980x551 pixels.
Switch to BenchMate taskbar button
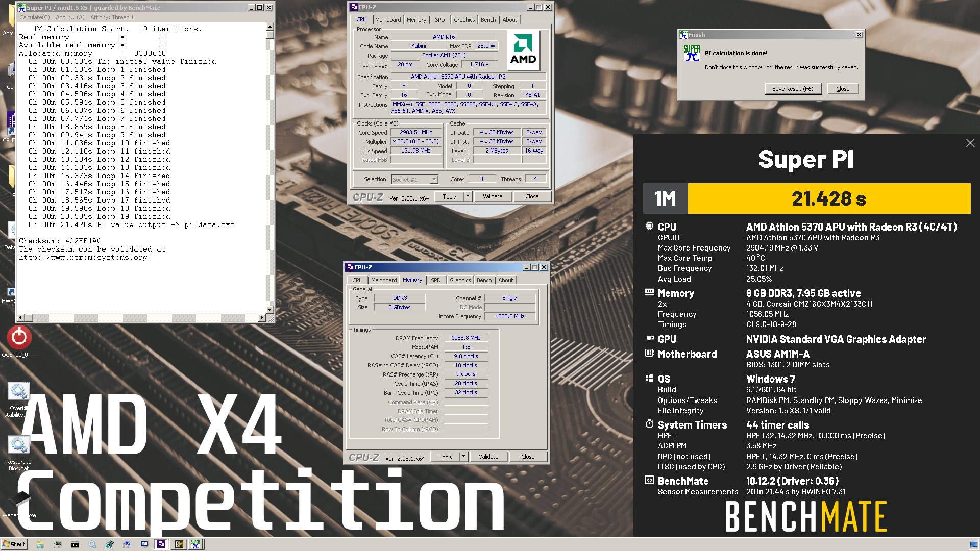click(x=179, y=544)
